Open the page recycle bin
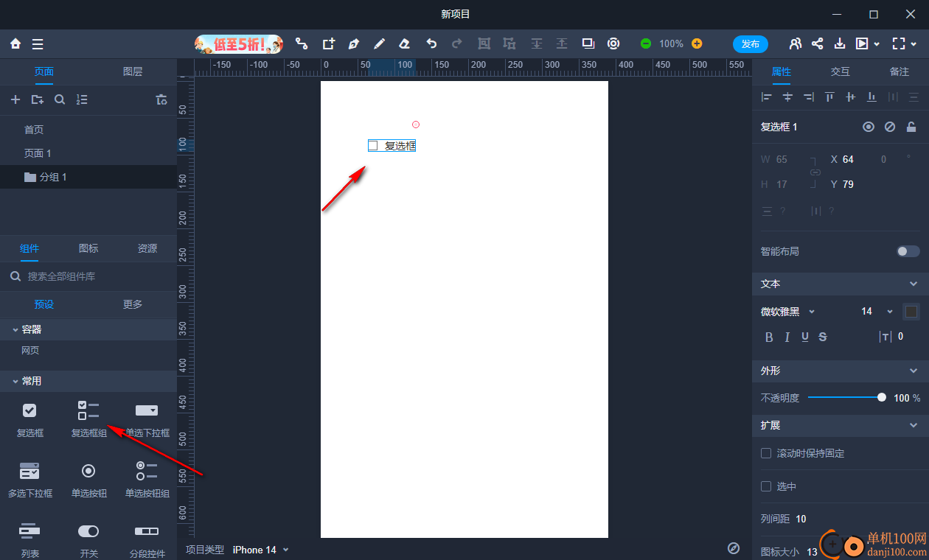 [x=161, y=99]
